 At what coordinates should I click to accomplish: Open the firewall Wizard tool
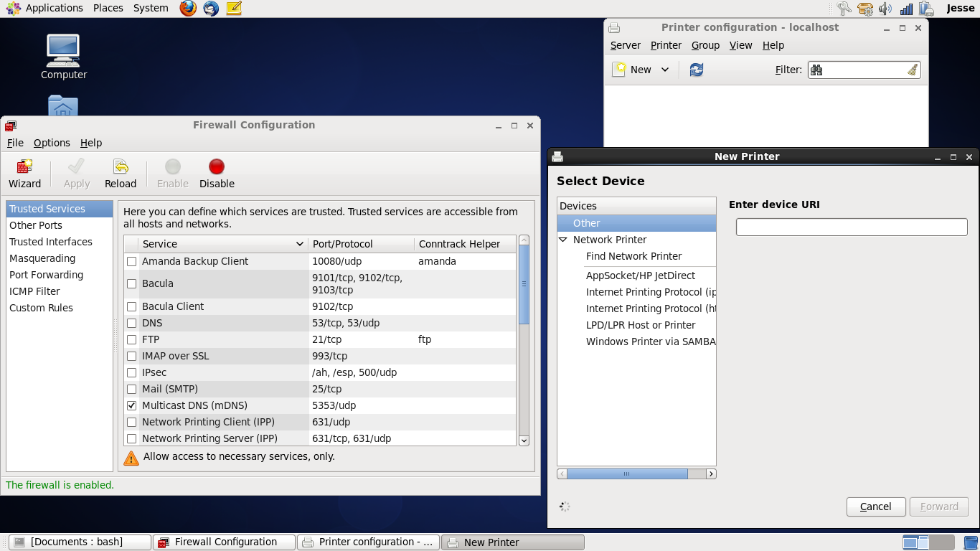click(x=25, y=174)
